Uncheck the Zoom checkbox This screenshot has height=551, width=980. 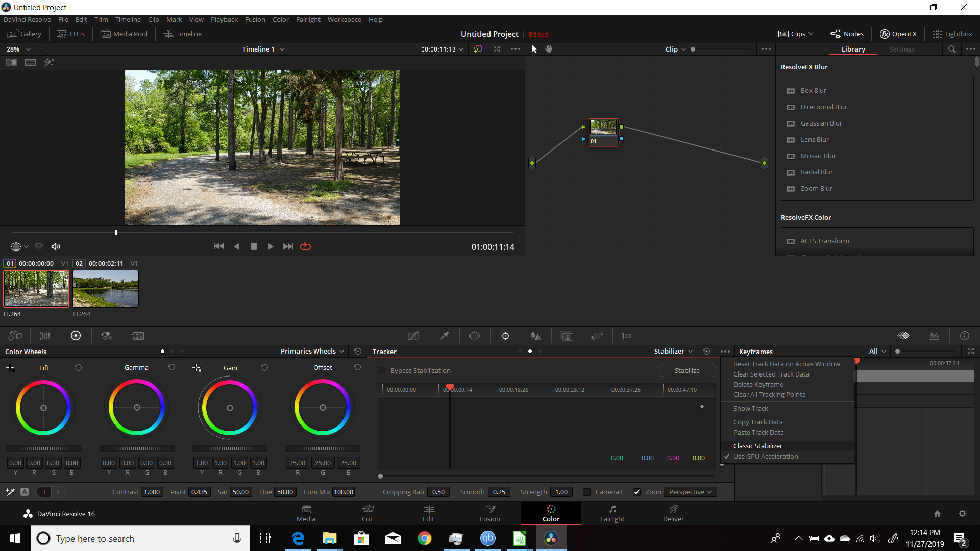pos(636,492)
